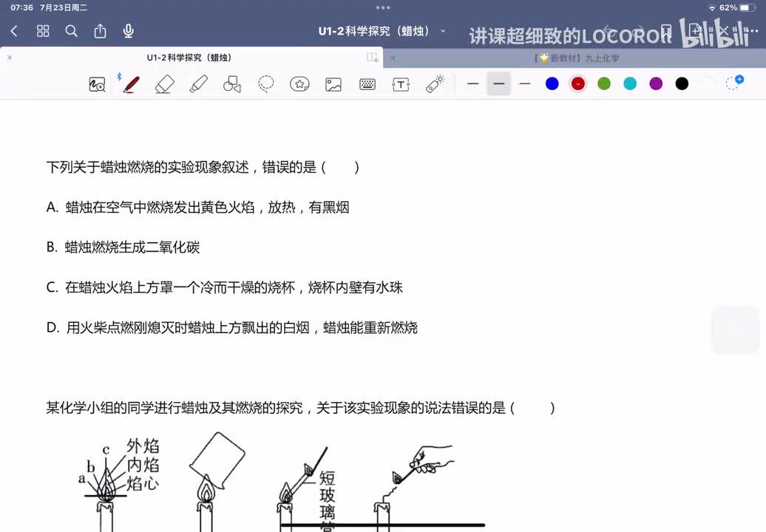Pick the blue pen color
Viewport: 766px width, 532px height.
pos(552,84)
